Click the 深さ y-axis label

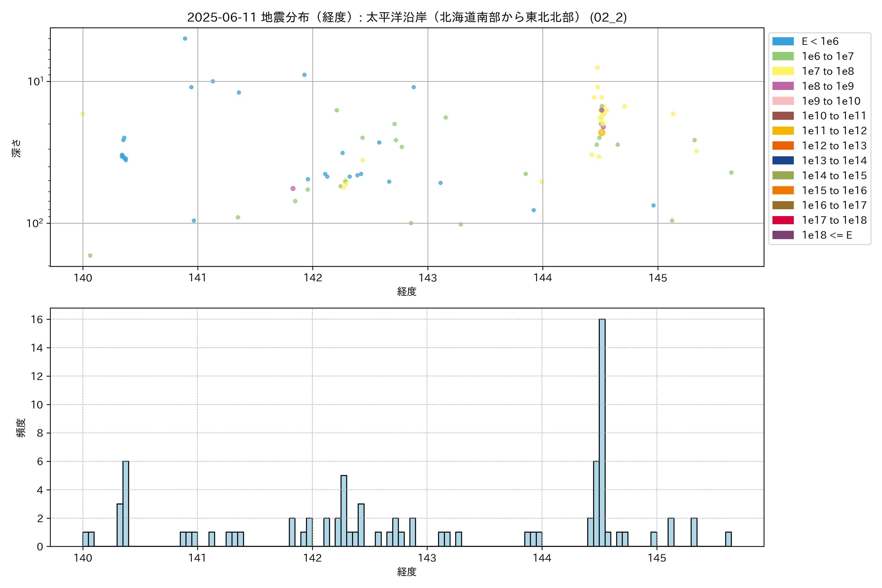pyautogui.click(x=16, y=148)
